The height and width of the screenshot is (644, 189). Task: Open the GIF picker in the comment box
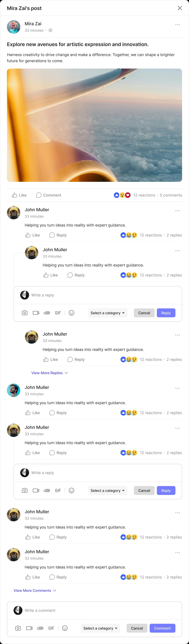click(51, 628)
